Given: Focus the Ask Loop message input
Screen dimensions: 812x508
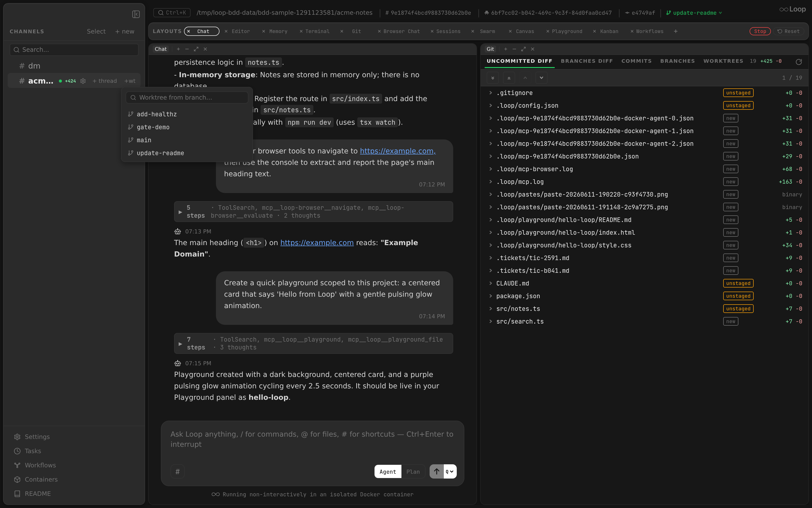Looking at the screenshot, I should click(x=312, y=439).
